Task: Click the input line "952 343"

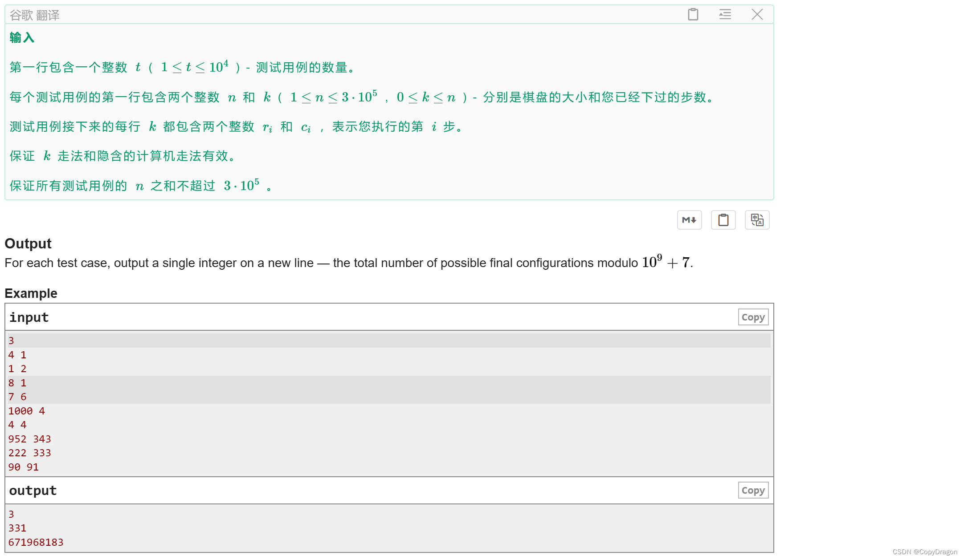Action: [x=29, y=439]
